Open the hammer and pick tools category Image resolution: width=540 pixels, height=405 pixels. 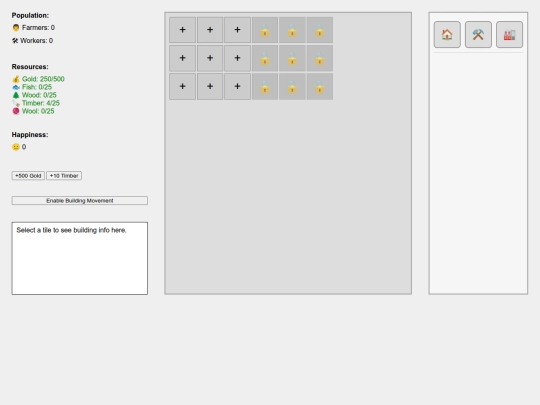[x=478, y=34]
